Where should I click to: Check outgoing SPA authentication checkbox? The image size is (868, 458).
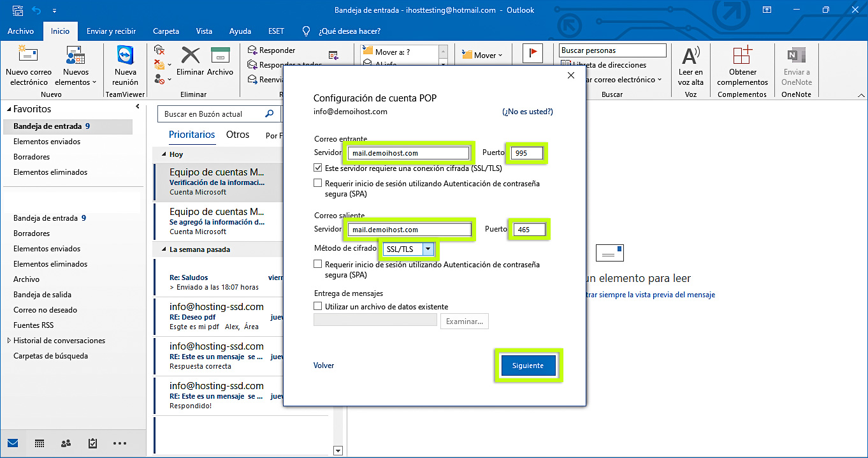(318, 264)
